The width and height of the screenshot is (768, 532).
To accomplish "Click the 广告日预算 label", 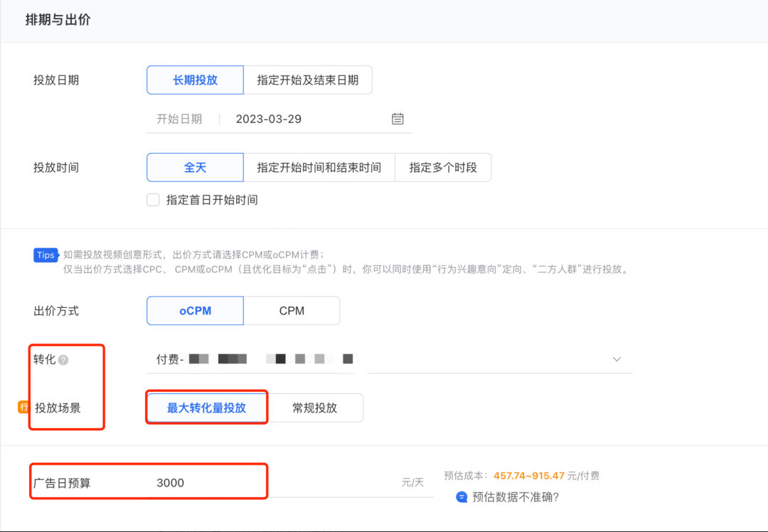I will (x=62, y=483).
